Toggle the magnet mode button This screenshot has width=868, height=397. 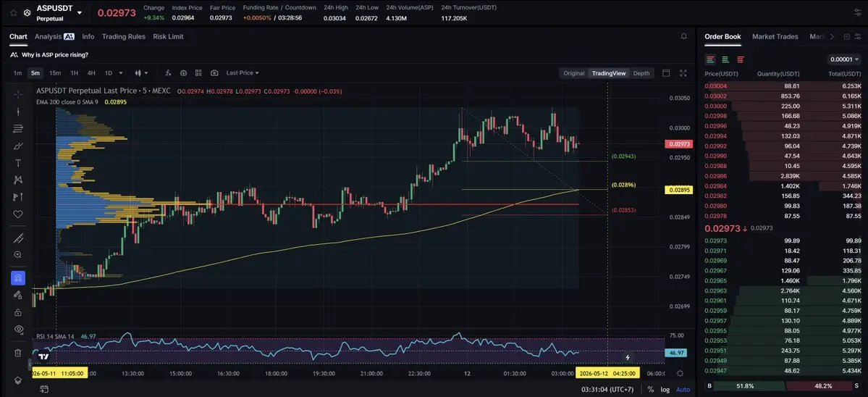[17, 278]
